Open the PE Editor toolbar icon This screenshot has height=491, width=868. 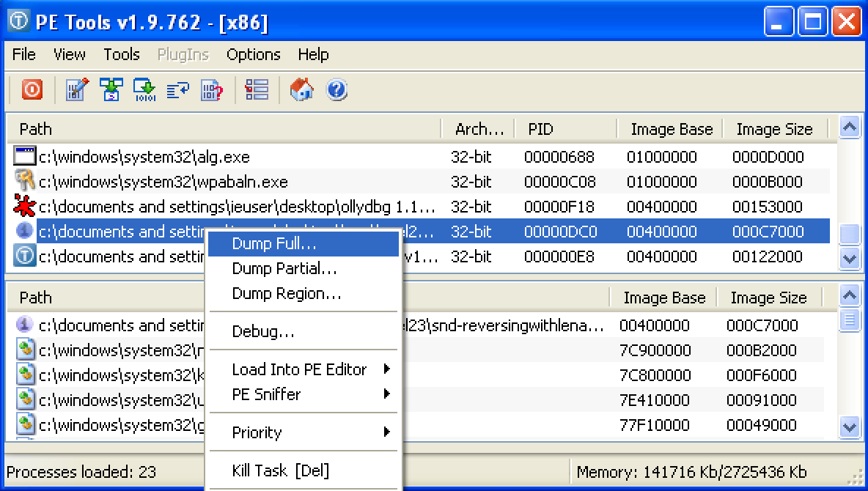coord(77,89)
